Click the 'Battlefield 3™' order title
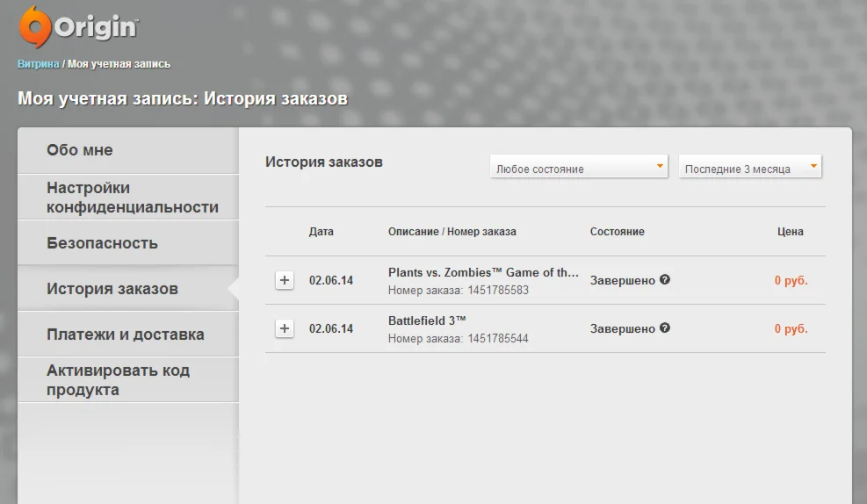 click(427, 320)
